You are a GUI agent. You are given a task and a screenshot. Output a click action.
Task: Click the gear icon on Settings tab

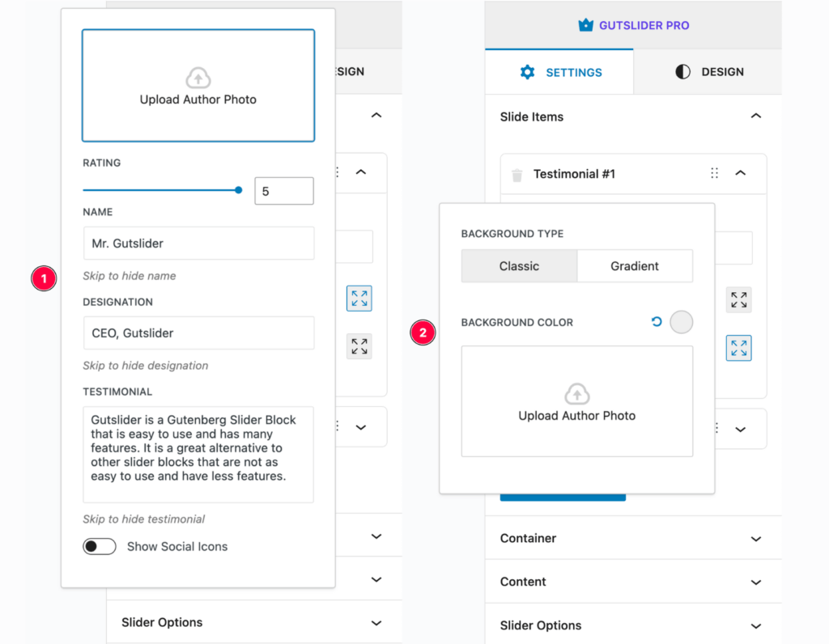tap(528, 72)
